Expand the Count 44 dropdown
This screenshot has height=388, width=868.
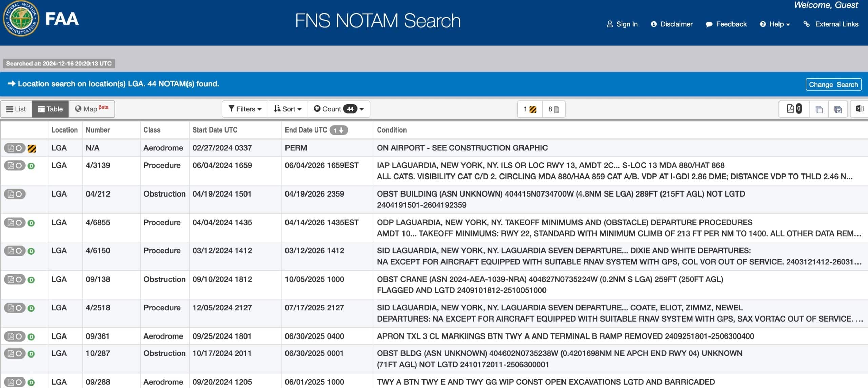[x=338, y=109]
